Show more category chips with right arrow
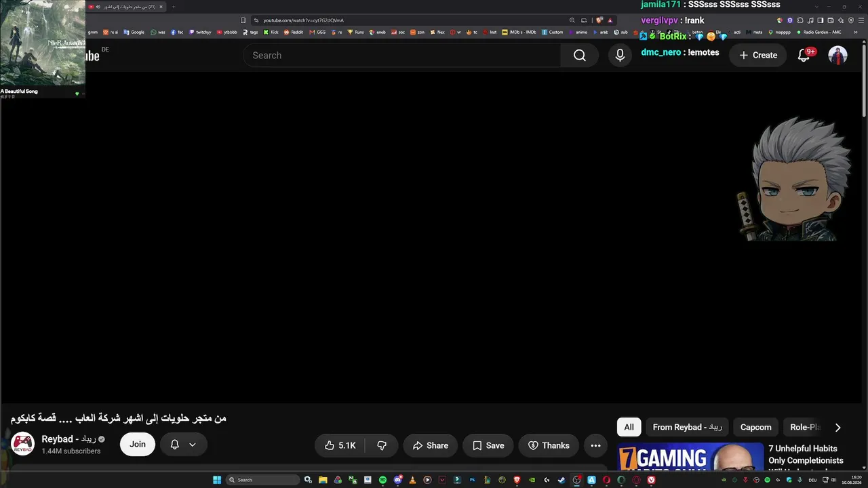This screenshot has width=868, height=488. [837, 428]
